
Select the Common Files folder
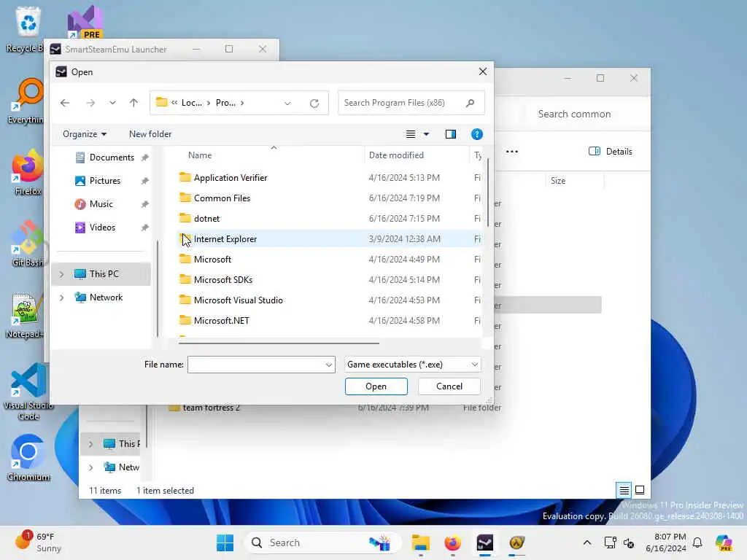[x=329, y=198]
